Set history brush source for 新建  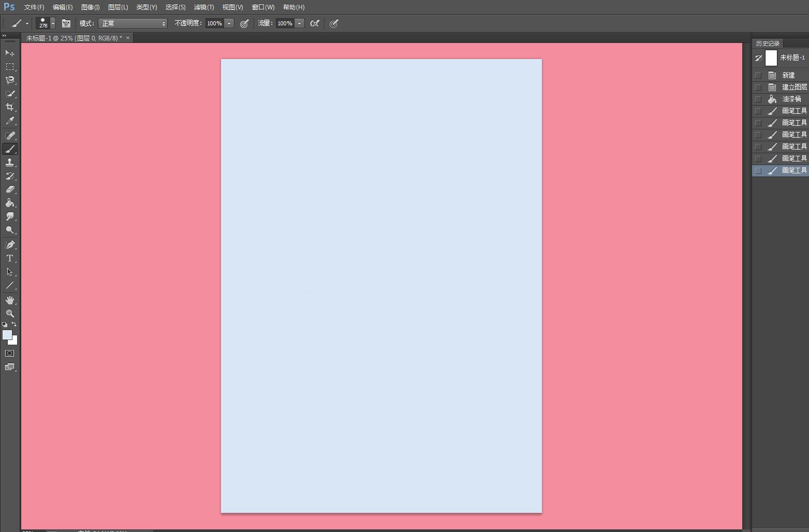pos(758,75)
